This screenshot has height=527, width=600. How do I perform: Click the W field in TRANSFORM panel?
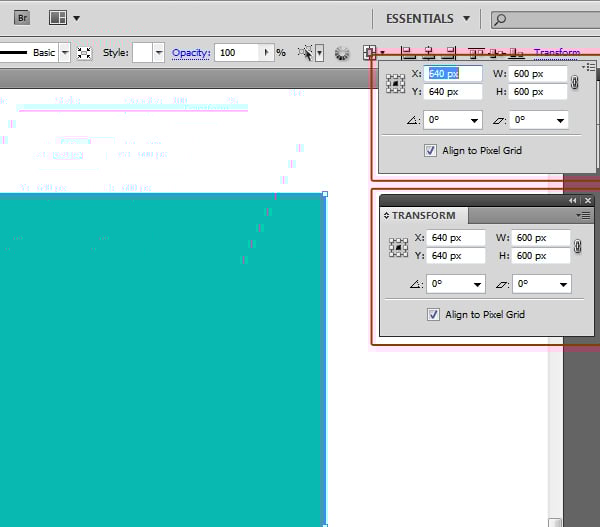[x=542, y=238]
